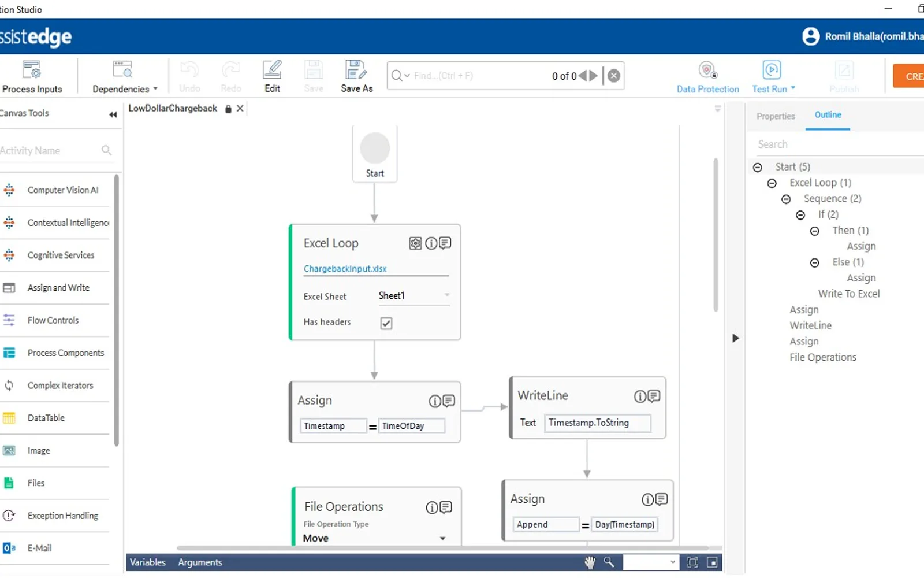Click the zoom magnifier icon

[x=609, y=562]
